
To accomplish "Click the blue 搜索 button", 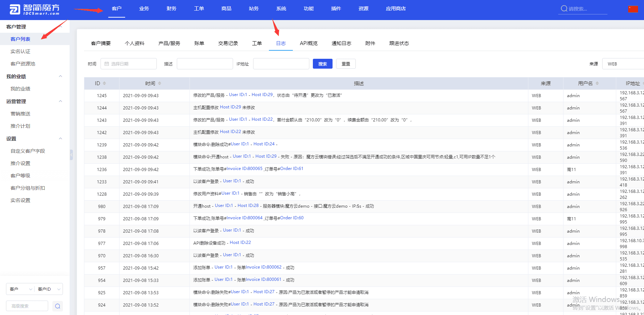I will click(323, 64).
